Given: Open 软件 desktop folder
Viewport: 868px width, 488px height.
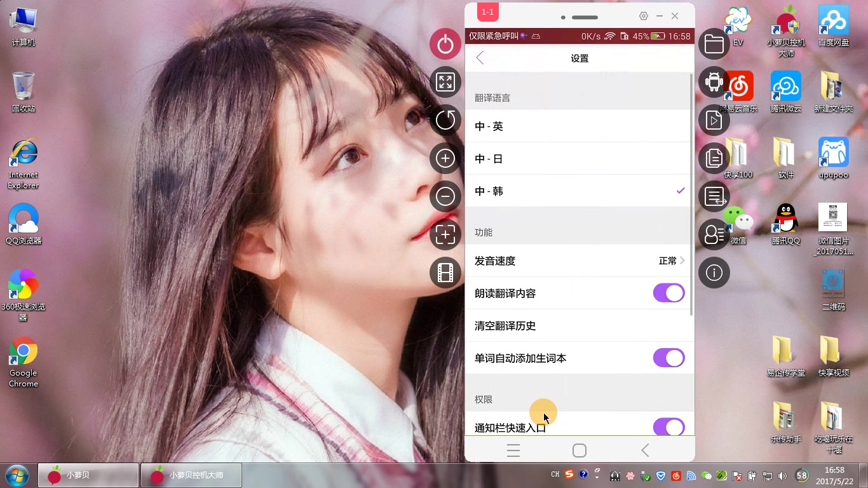Looking at the screenshot, I should (786, 158).
